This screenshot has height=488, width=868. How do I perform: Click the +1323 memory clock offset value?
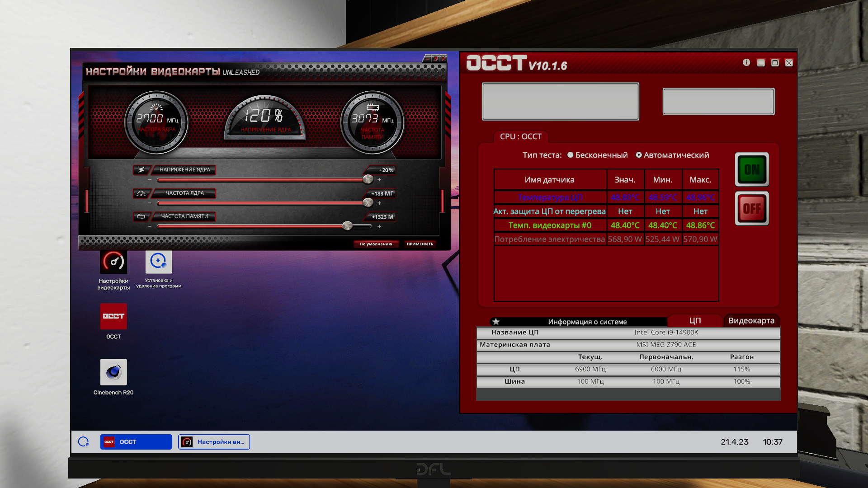382,217
